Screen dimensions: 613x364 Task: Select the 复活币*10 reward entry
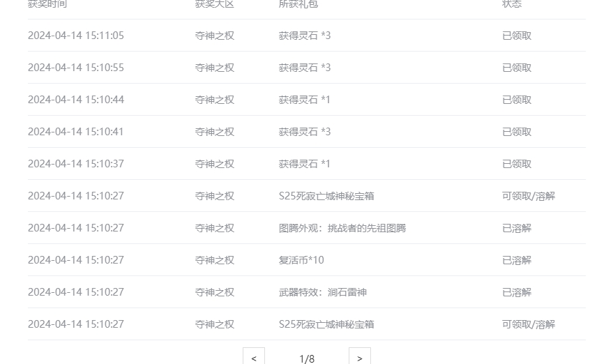point(301,260)
